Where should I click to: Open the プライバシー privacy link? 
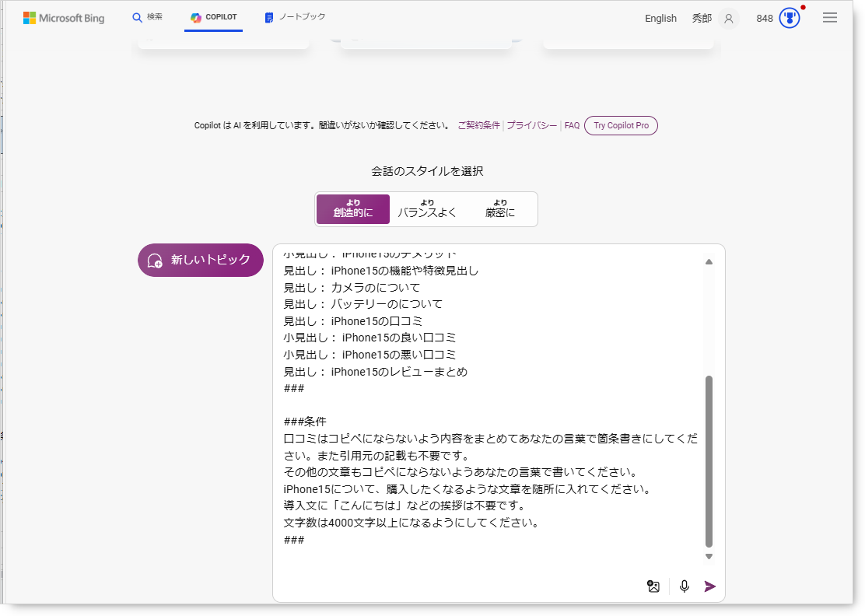coord(532,126)
